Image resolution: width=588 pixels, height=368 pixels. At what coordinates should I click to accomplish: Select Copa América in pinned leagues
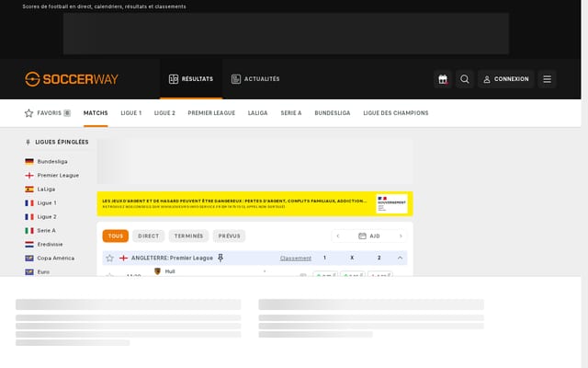pyautogui.click(x=55, y=258)
